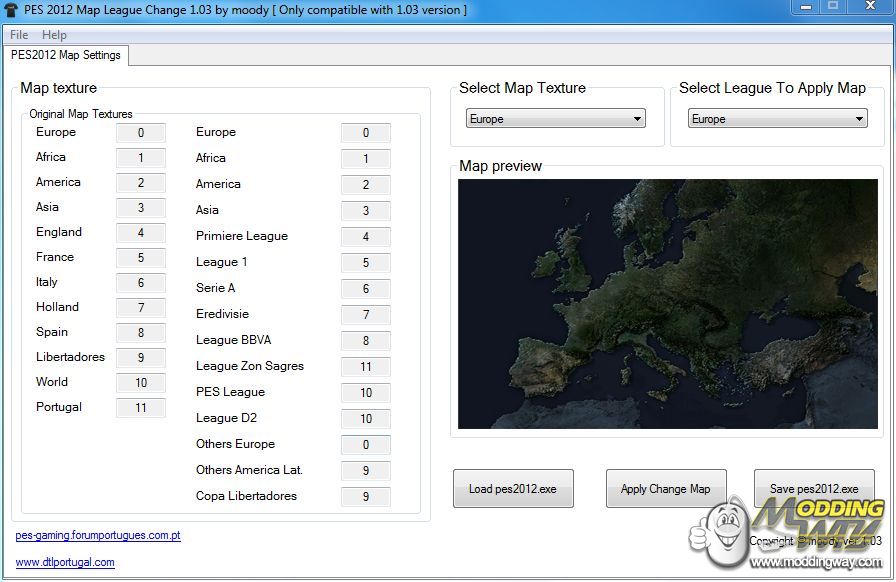Switch to PES2012 Map Settings tab
896x582 pixels.
tap(66, 55)
